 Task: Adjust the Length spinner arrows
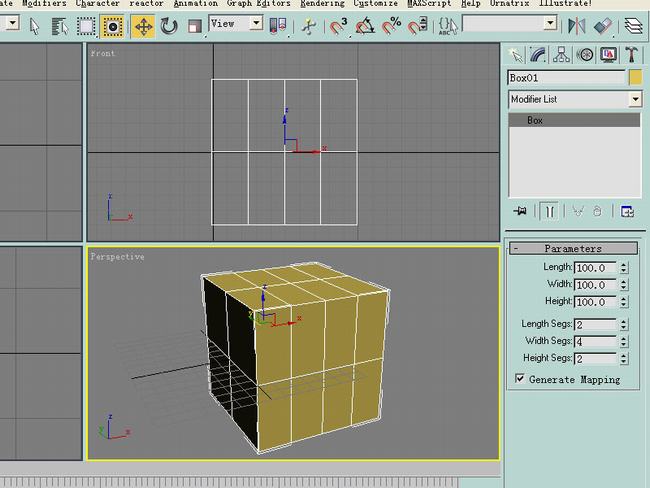[623, 268]
